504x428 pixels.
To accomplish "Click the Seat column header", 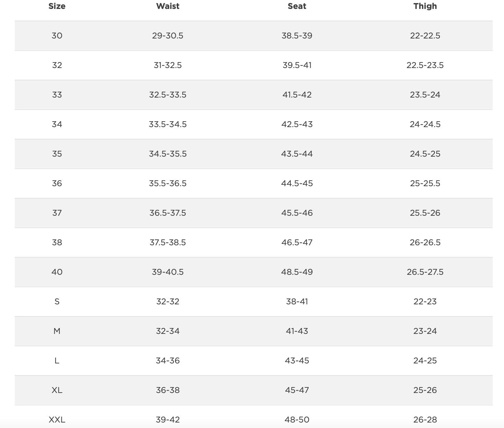I will click(297, 6).
